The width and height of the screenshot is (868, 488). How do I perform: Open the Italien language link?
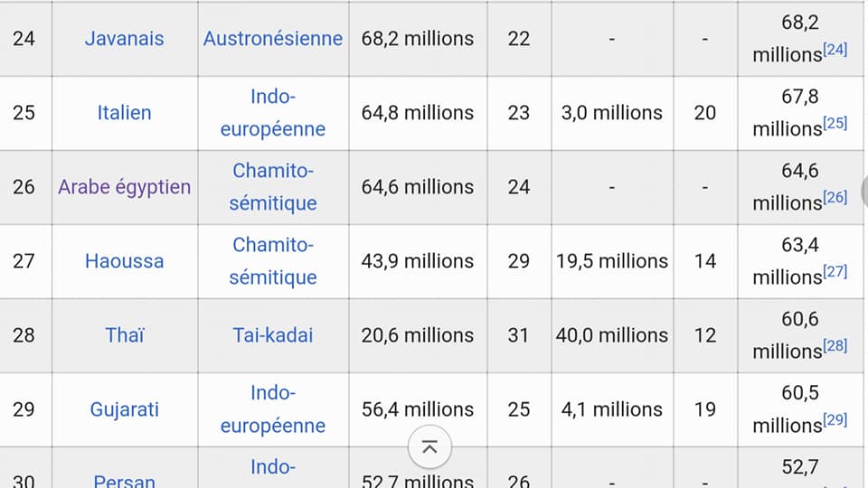point(124,113)
